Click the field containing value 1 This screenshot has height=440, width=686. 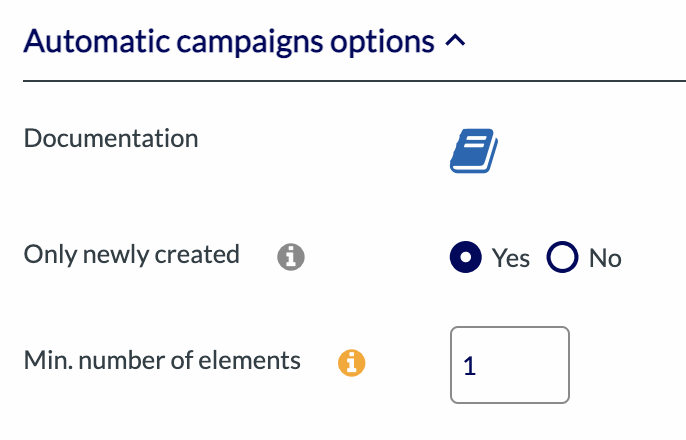(510, 365)
